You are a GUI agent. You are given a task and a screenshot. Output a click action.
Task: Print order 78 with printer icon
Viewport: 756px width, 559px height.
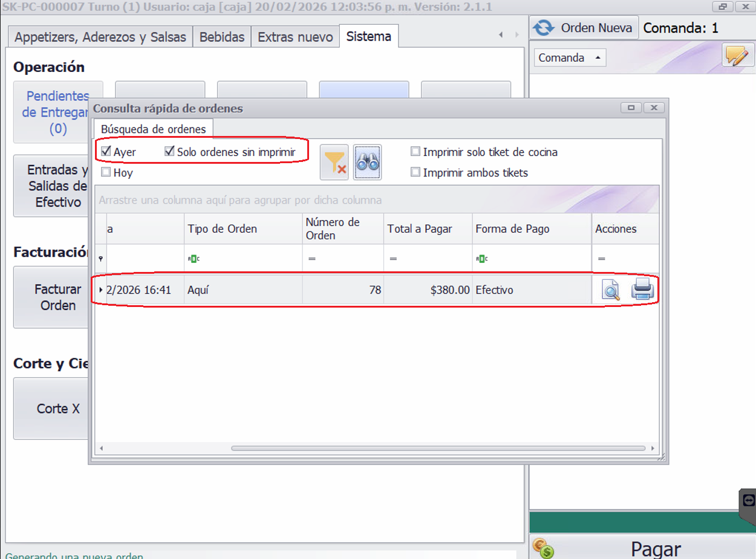642,291
